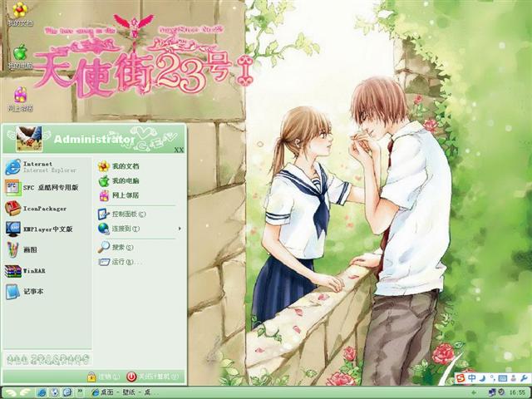Click the second quick launch icon
The height and width of the screenshot is (399, 532).
[x=54, y=392]
